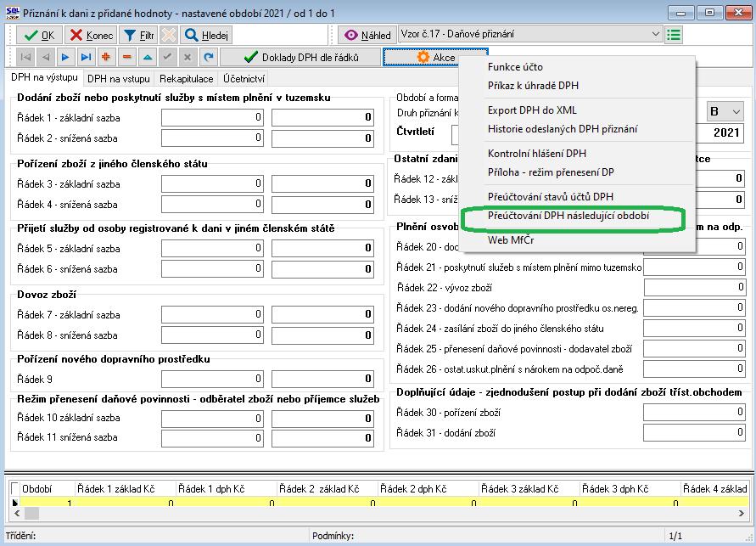Click the year field showing 2021

[720, 132]
